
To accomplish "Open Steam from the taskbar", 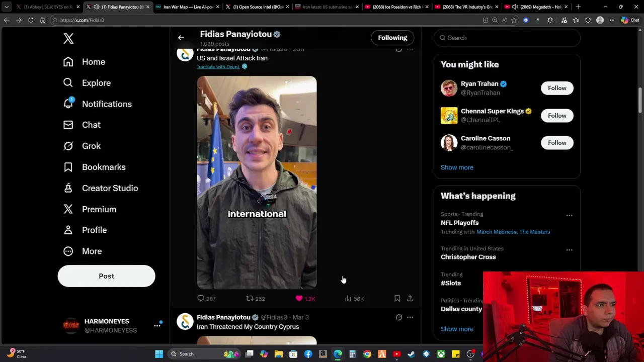I will (x=411, y=354).
